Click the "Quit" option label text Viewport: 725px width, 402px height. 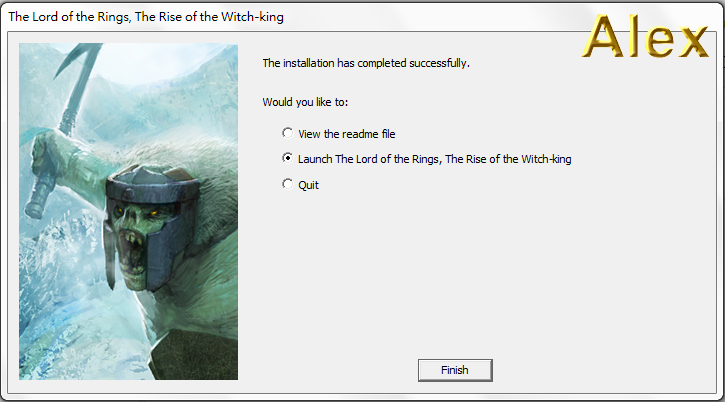(308, 184)
